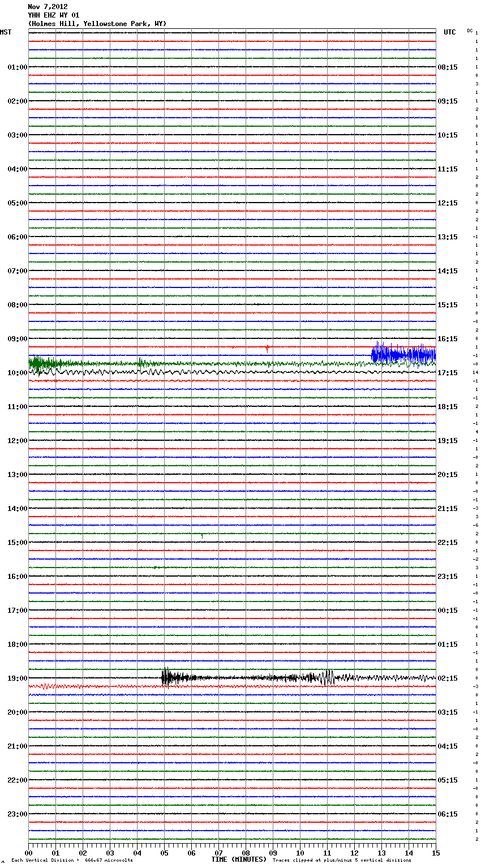The height and width of the screenshot is (868, 481).
Task: Click the 11:15 UTC label
Action: point(448,169)
